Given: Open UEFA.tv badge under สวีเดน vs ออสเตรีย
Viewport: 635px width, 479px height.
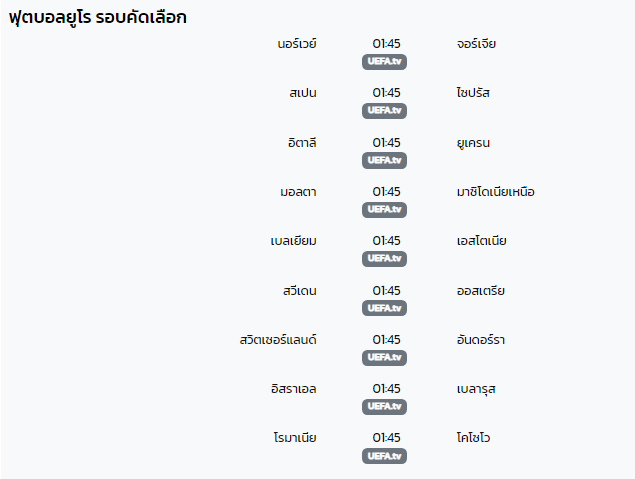Looking at the screenshot, I should tap(384, 308).
